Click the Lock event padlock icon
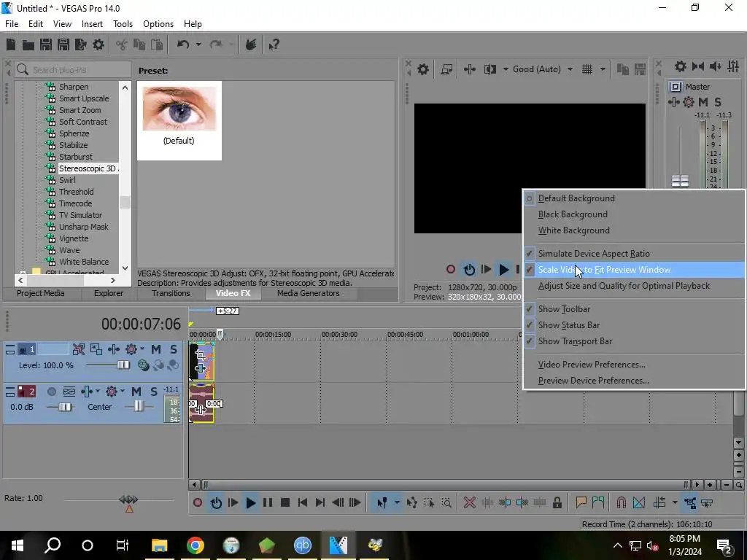 557,503
